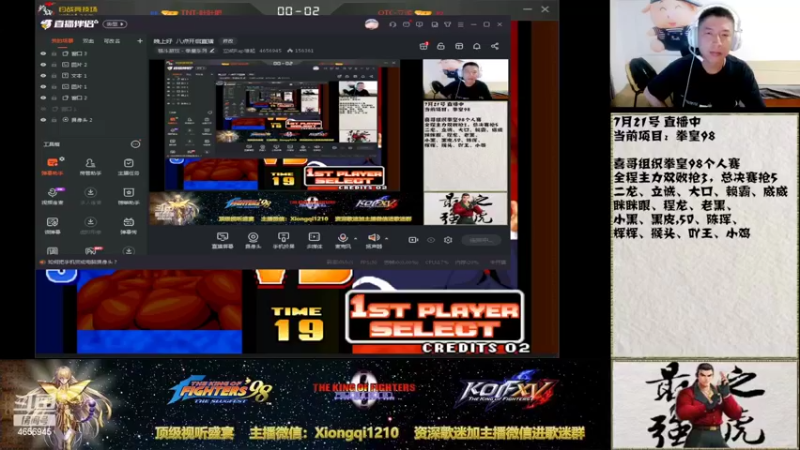Open messages icon with red dot
This screenshot has height=450, width=800.
pyautogui.click(x=407, y=24)
